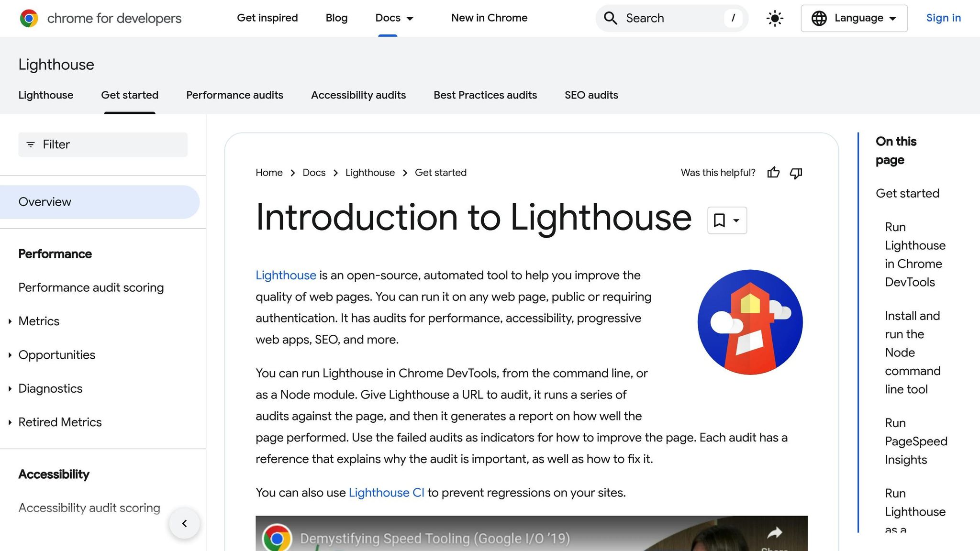Image resolution: width=980 pixels, height=551 pixels.
Task: Switch to the Lighthouse tab
Action: pyautogui.click(x=46, y=95)
